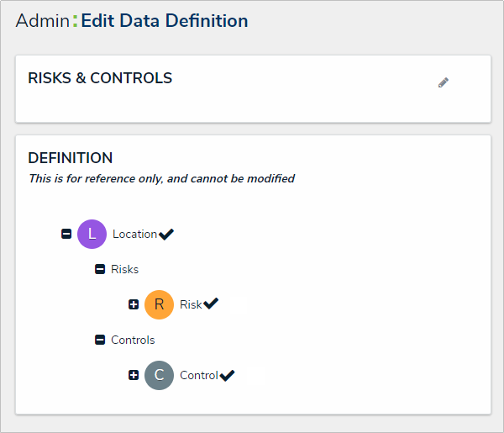Click the RISKS & CONTROLS heading
Image resolution: width=504 pixels, height=433 pixels.
[x=100, y=78]
